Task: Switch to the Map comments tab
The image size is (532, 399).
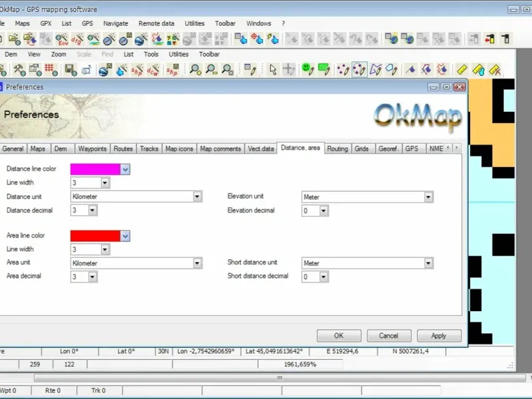Action: 221,149
